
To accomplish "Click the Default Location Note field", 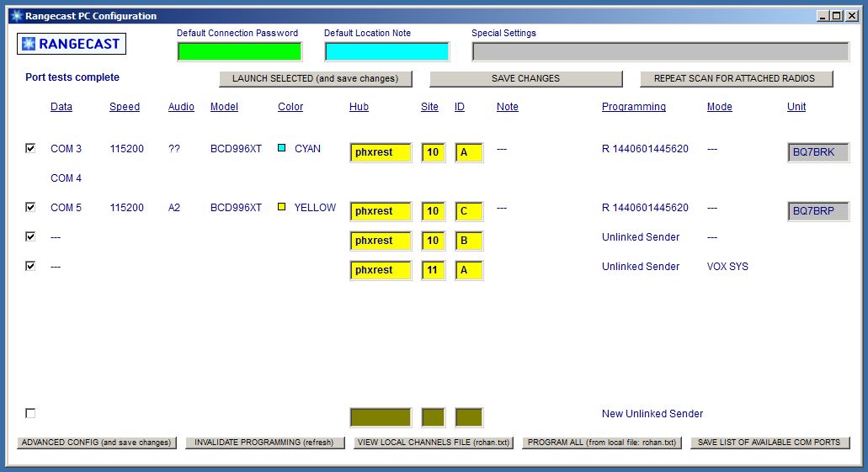I will click(386, 52).
